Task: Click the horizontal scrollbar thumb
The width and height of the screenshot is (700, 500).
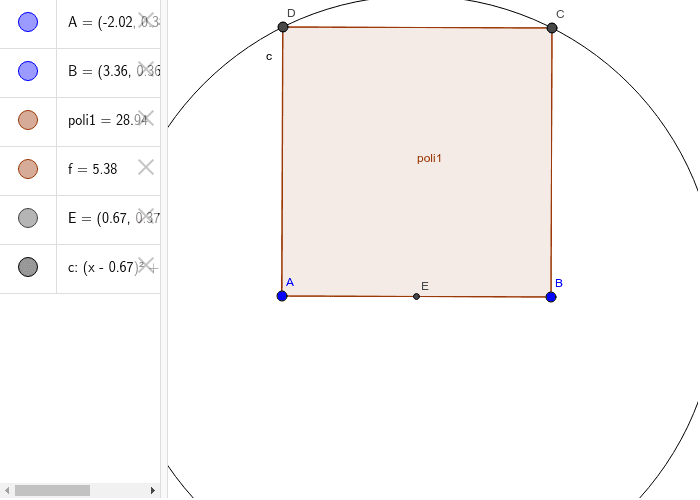Action: tap(52, 491)
